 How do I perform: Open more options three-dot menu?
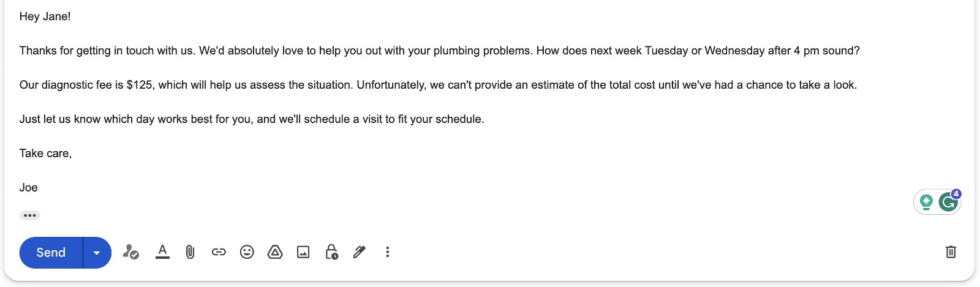tap(387, 252)
